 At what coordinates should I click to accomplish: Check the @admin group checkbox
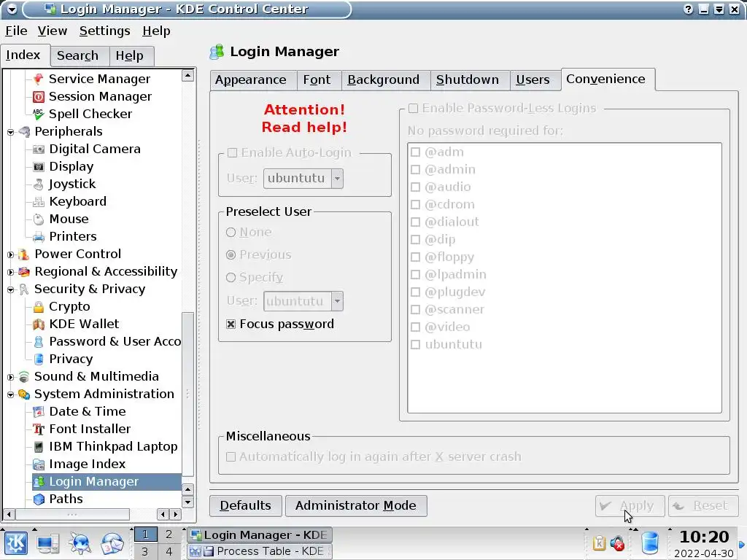point(415,169)
